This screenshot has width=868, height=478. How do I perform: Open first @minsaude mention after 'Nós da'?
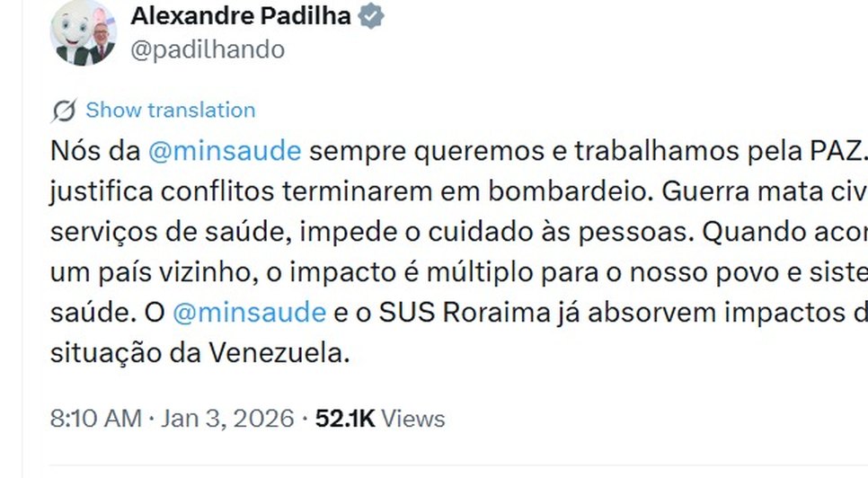click(x=224, y=151)
